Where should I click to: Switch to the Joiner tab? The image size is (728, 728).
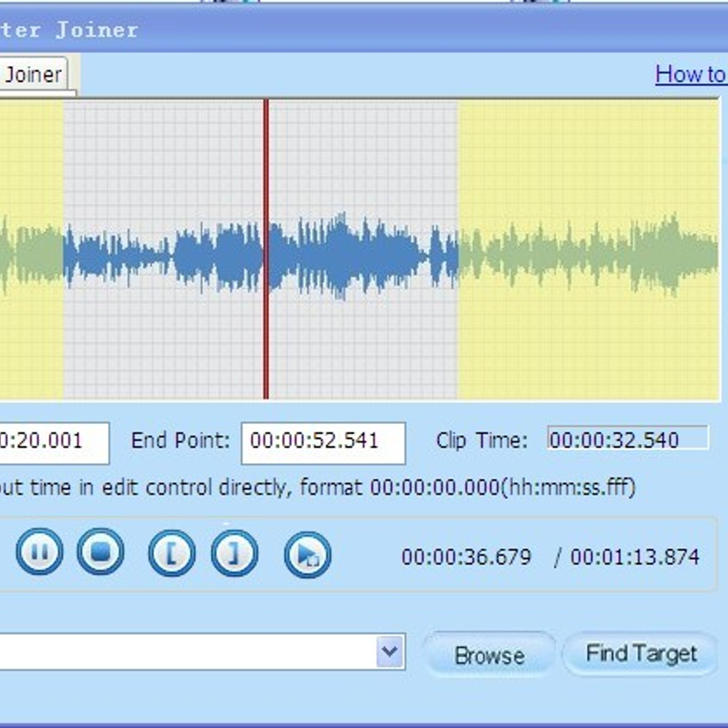click(33, 75)
